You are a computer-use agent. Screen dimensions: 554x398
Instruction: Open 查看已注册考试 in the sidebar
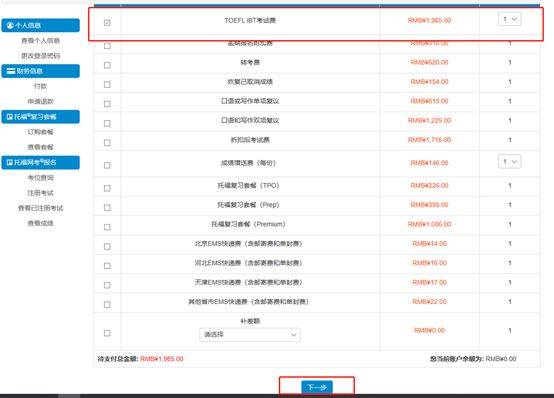[x=41, y=208]
